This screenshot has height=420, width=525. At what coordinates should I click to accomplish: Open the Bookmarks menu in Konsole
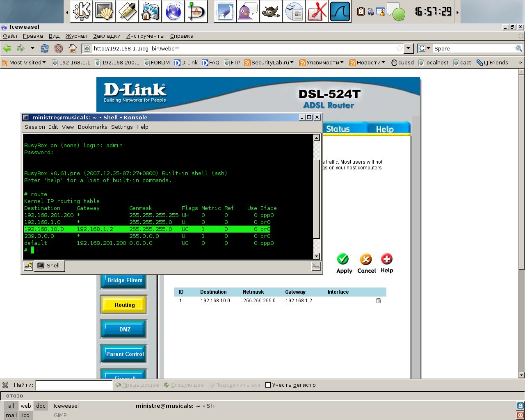click(x=92, y=127)
